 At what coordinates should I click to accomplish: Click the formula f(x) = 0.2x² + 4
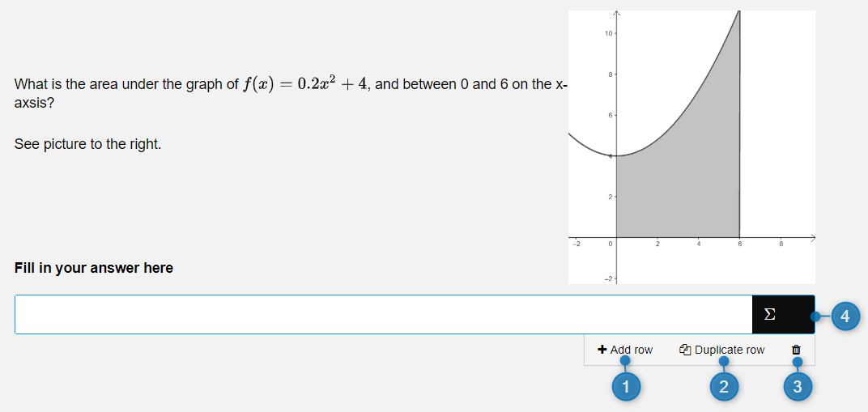304,84
